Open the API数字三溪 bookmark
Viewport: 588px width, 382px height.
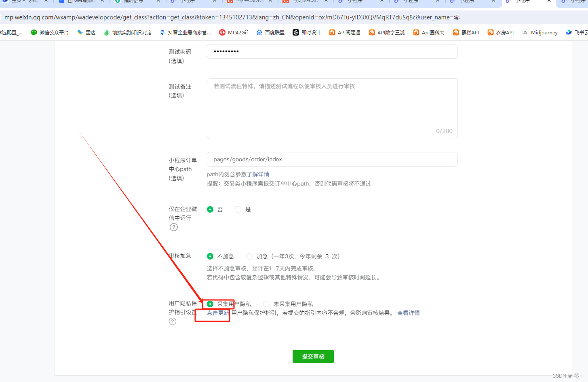coord(386,32)
